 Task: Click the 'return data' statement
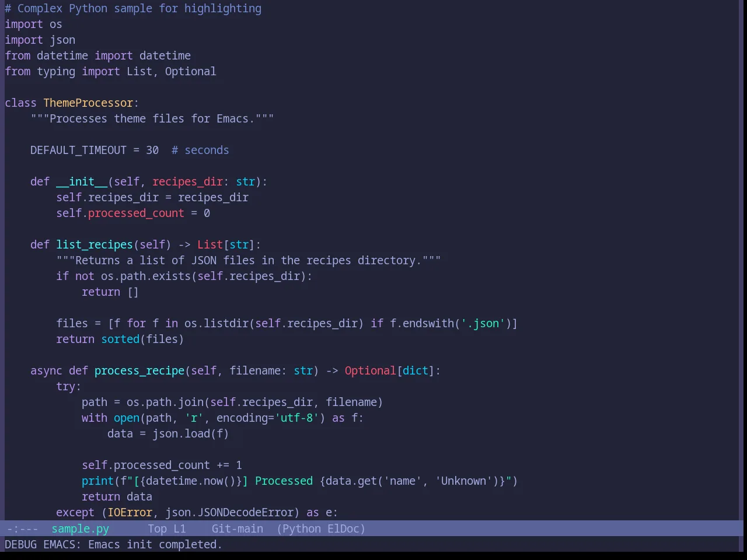(117, 496)
